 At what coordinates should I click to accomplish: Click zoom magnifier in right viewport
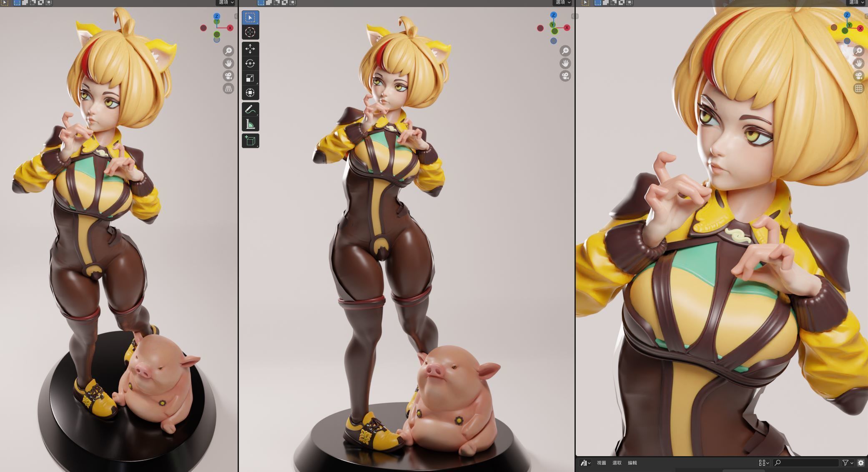point(859,51)
